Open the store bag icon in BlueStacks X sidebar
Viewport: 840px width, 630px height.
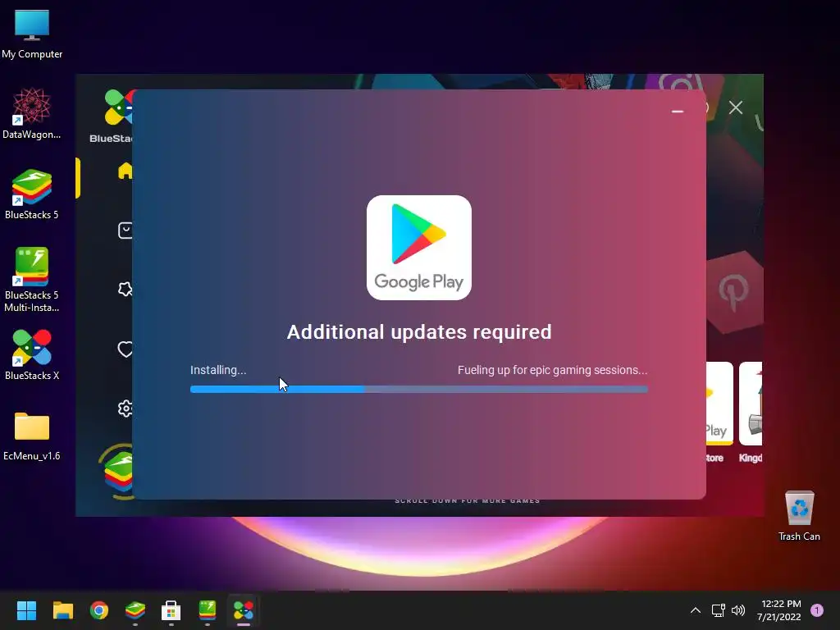(126, 231)
